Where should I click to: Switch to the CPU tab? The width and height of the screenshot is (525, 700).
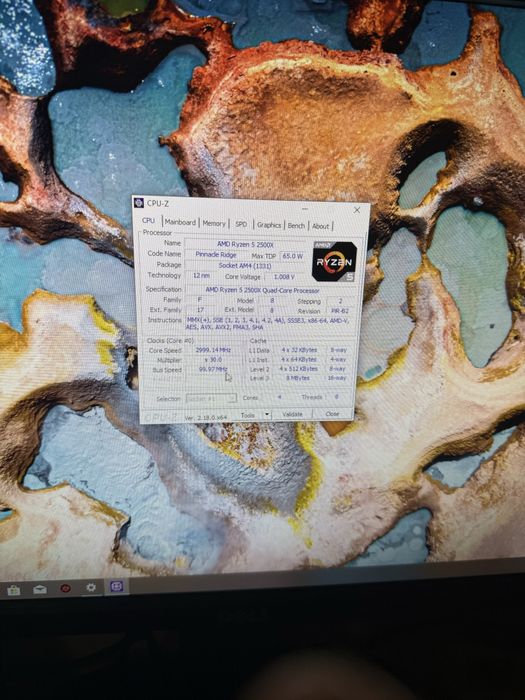[148, 221]
